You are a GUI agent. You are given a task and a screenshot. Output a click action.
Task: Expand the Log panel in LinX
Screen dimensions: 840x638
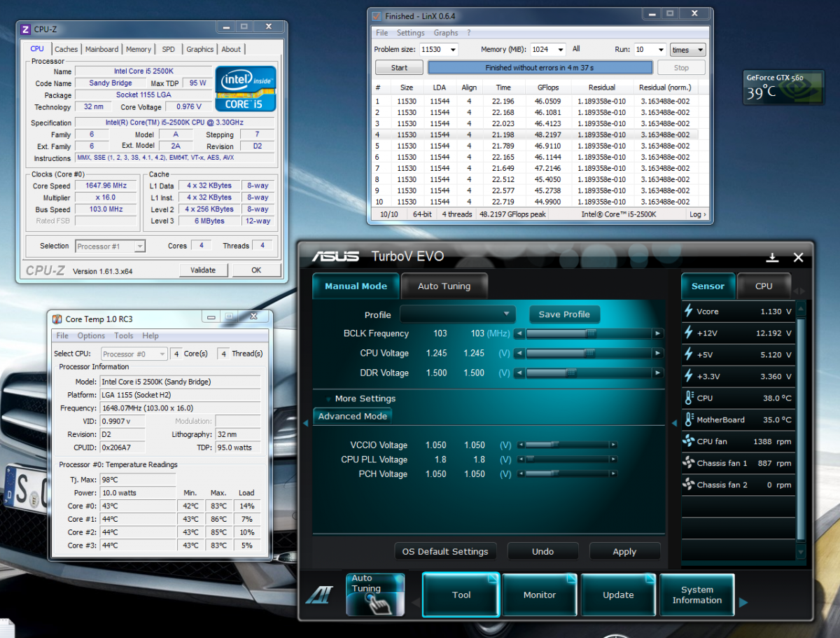coord(698,214)
